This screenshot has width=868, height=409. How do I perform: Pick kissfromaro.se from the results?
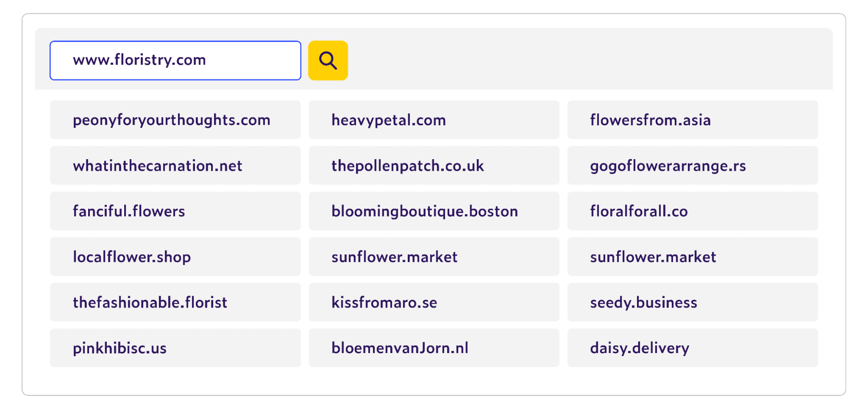point(434,302)
